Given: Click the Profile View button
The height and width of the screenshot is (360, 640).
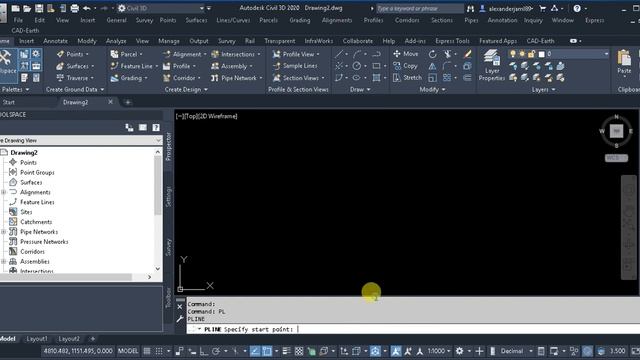Looking at the screenshot, I should [296, 54].
